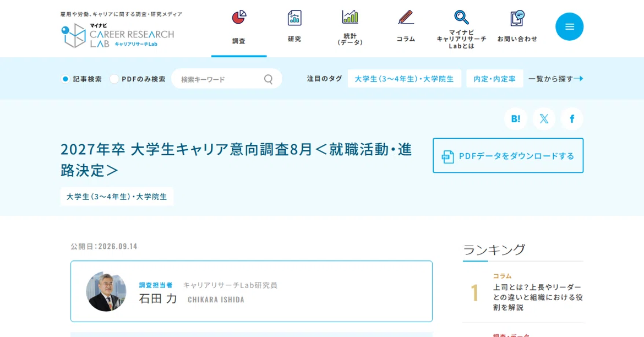Click the ranking number 1
The image size is (644, 337).
point(475,293)
